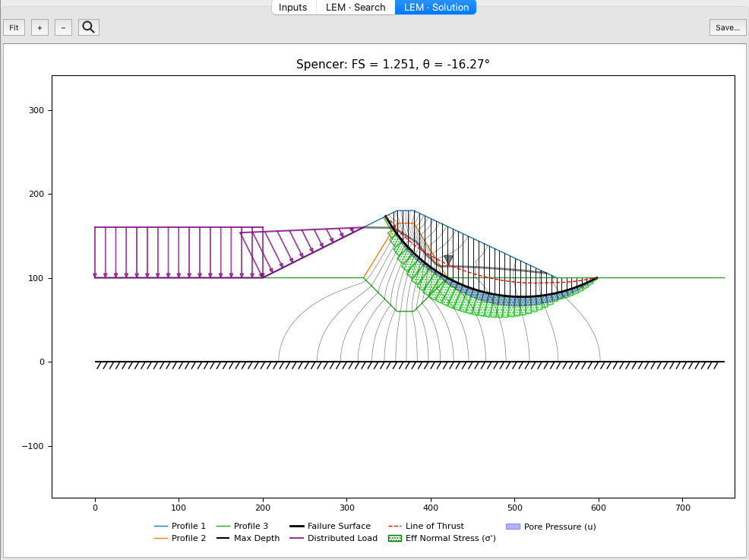
Task: Click x-axis tick label 400
Action: (x=431, y=508)
